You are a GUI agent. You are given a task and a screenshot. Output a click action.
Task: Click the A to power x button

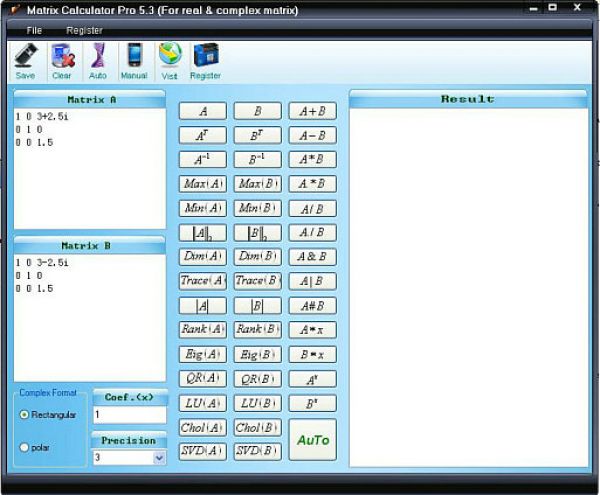(x=313, y=379)
